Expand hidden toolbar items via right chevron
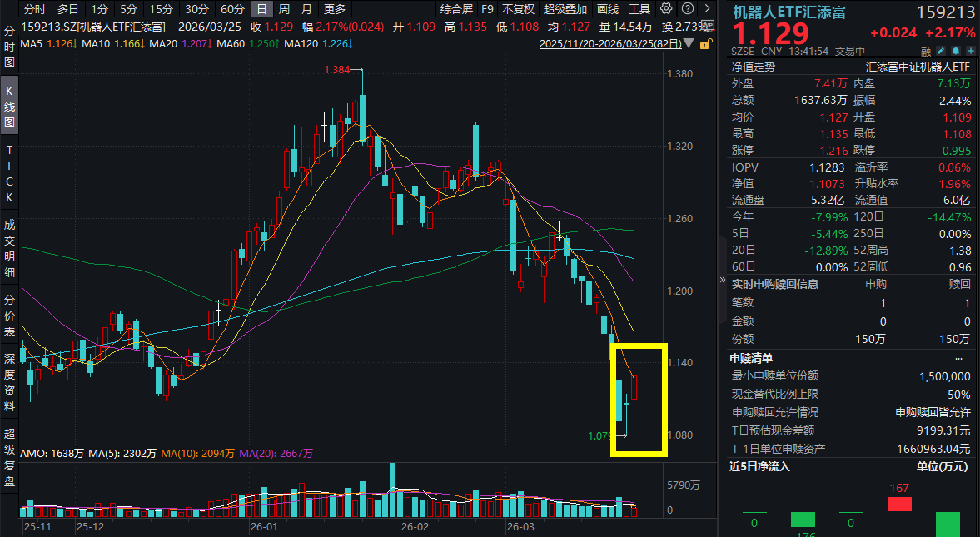This screenshot has width=980, height=537. pyautogui.click(x=706, y=8)
